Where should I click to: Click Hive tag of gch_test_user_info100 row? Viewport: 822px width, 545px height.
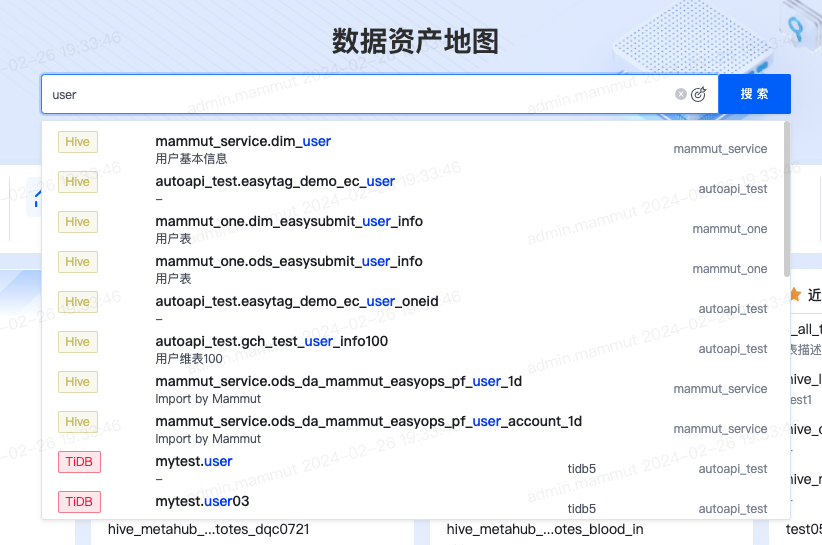pos(78,342)
